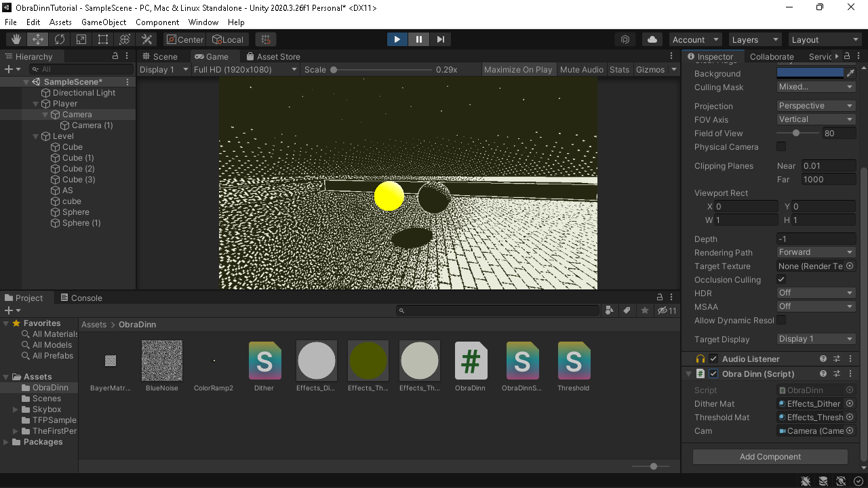The width and height of the screenshot is (868, 488).
Task: Toggle Maximize On Play
Action: click(518, 69)
